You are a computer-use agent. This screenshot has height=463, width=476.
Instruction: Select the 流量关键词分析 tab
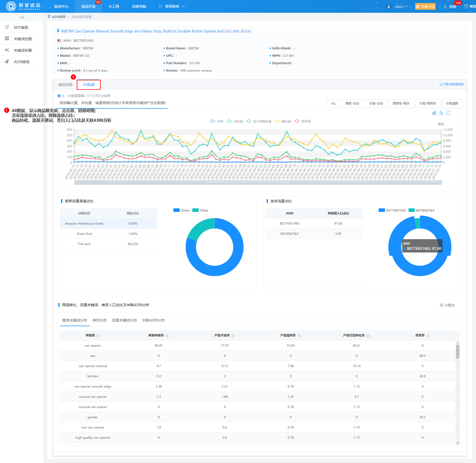coord(124,320)
